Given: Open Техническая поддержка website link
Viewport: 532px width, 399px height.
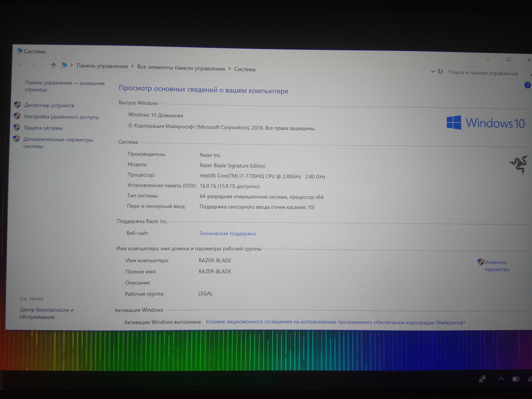Looking at the screenshot, I should (227, 234).
